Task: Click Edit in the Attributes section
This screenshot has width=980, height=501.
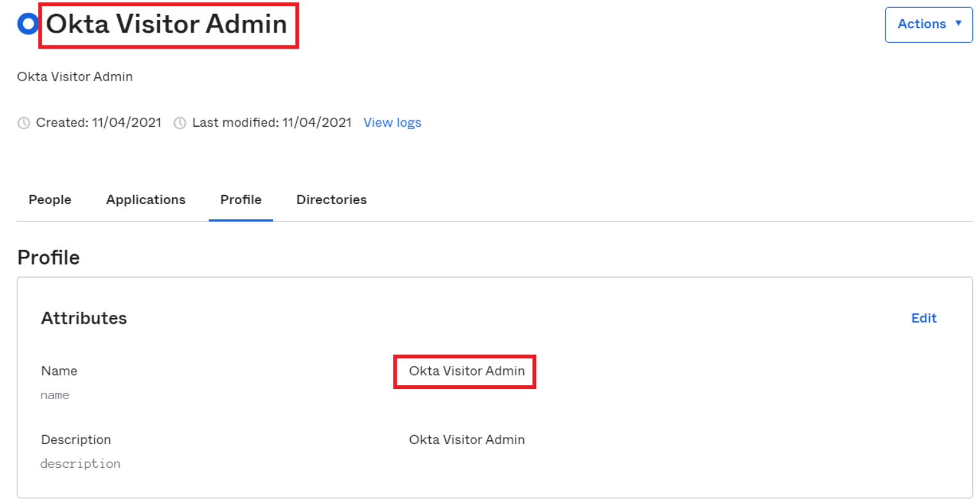Action: tap(924, 318)
